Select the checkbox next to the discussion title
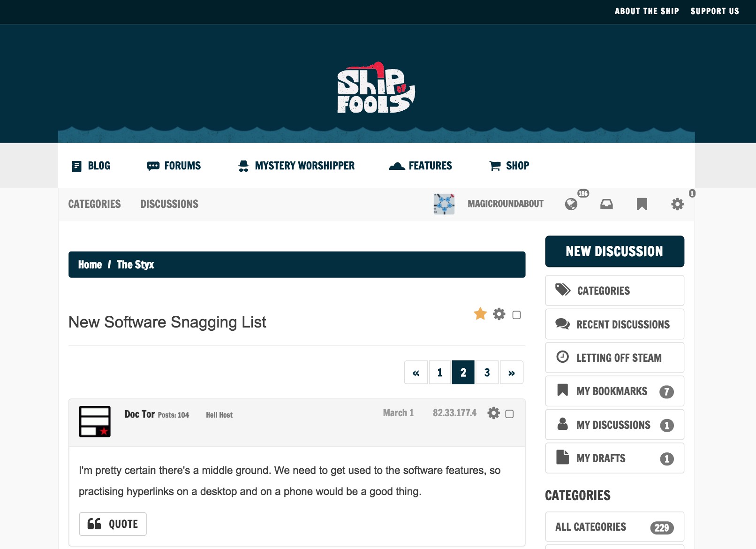 point(516,315)
